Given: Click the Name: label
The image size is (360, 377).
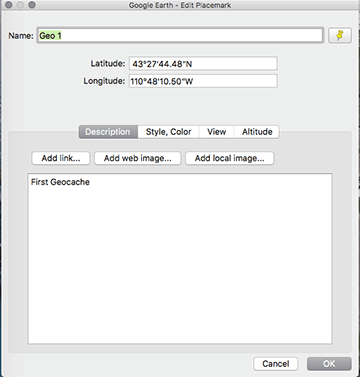Looking at the screenshot, I should (21, 36).
